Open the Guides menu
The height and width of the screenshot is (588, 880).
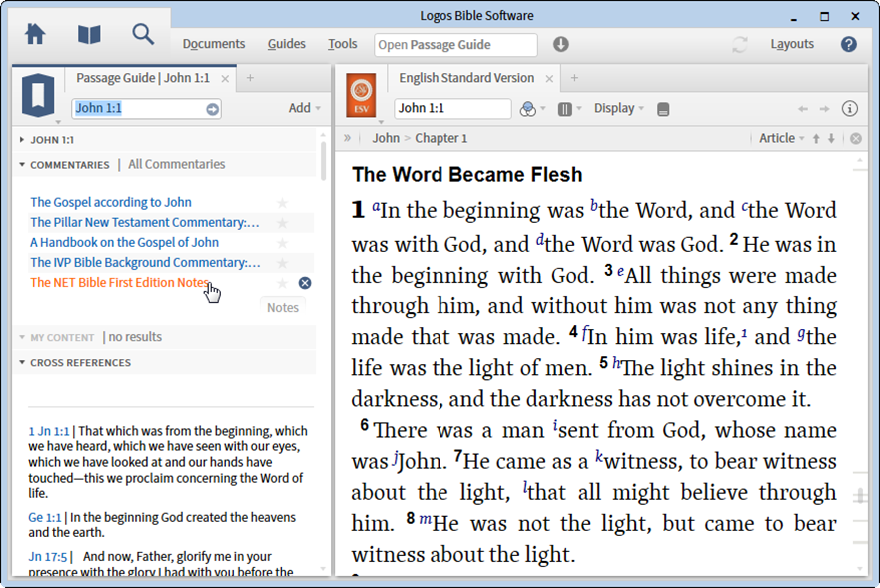[287, 44]
